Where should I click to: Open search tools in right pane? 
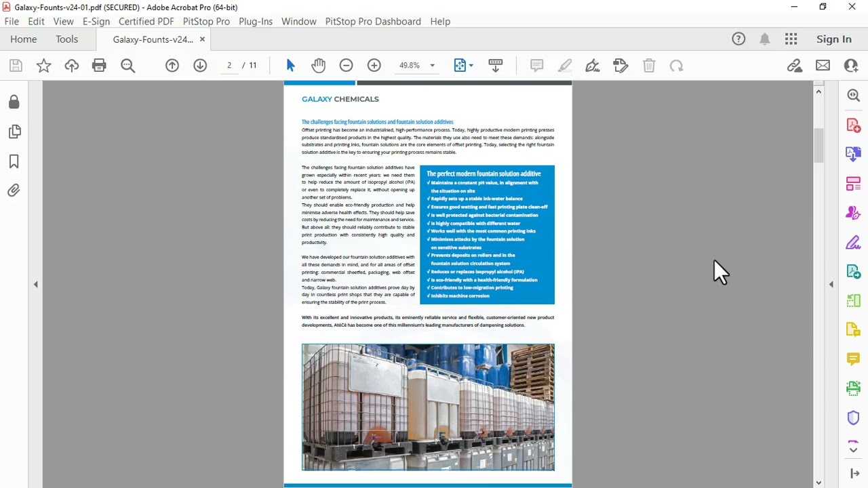(854, 96)
